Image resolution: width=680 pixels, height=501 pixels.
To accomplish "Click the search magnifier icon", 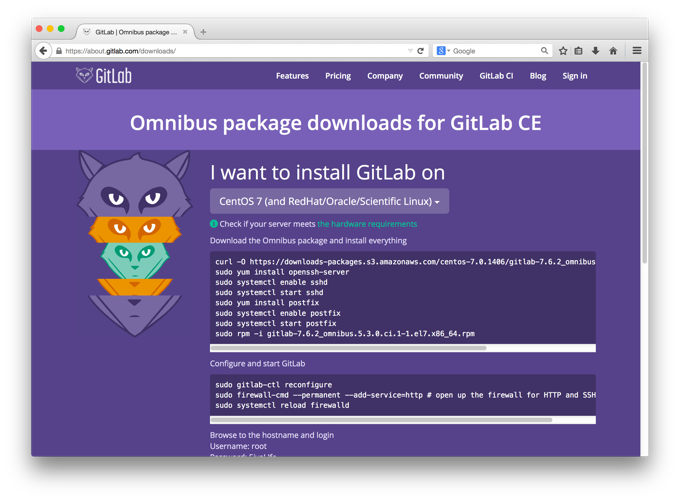I will (x=544, y=51).
